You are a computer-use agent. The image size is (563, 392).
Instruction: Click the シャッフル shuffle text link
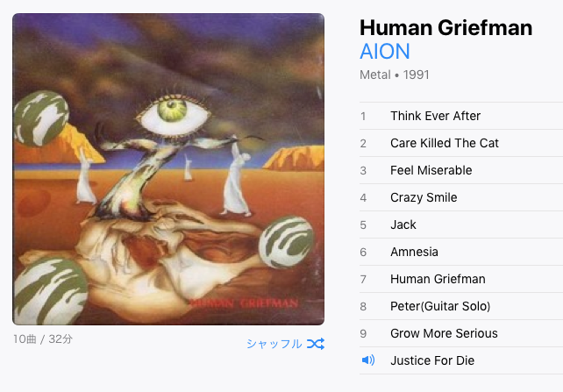(274, 344)
